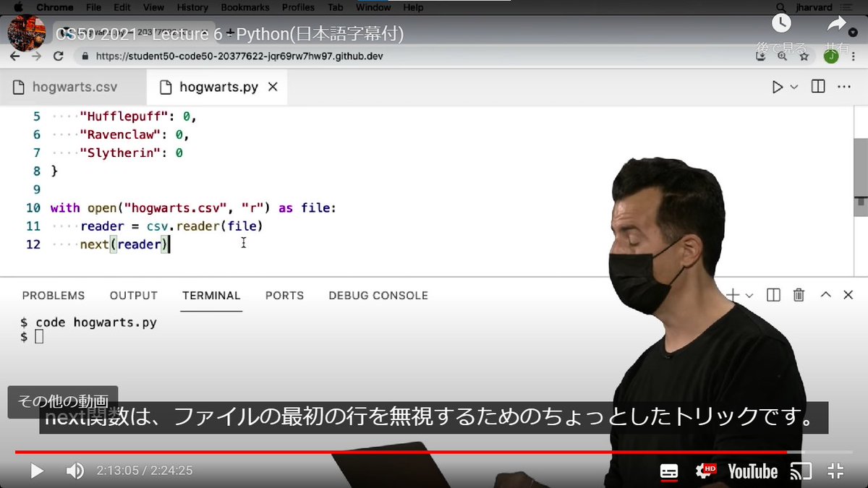Place cursor on line 12 next(reader)

(124, 244)
